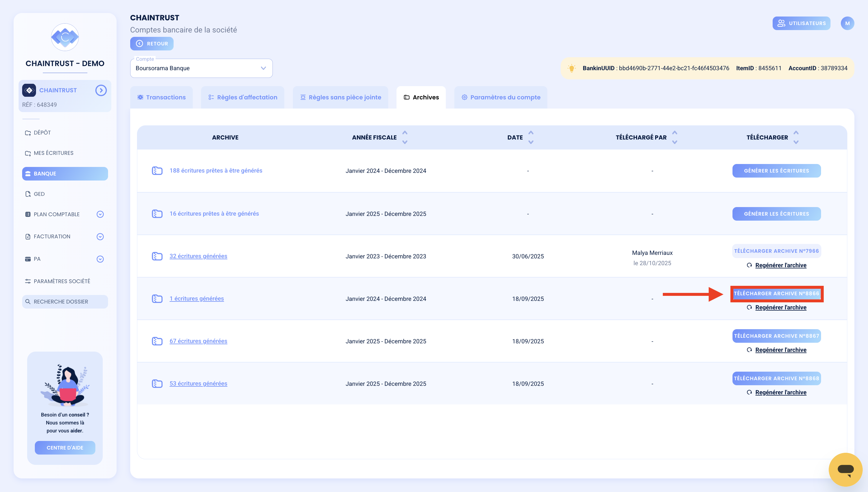The height and width of the screenshot is (492, 868).
Task: Regenerate the archive N°8868
Action: [x=776, y=392]
